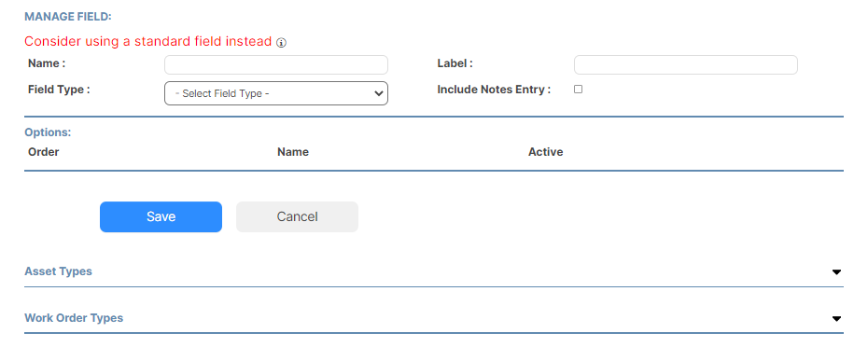Click the Field Type label text

point(59,90)
